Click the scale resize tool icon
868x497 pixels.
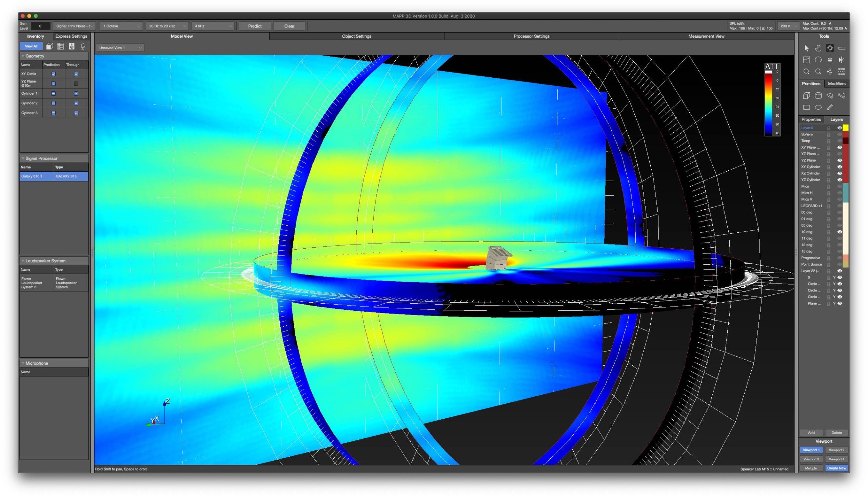tap(806, 60)
